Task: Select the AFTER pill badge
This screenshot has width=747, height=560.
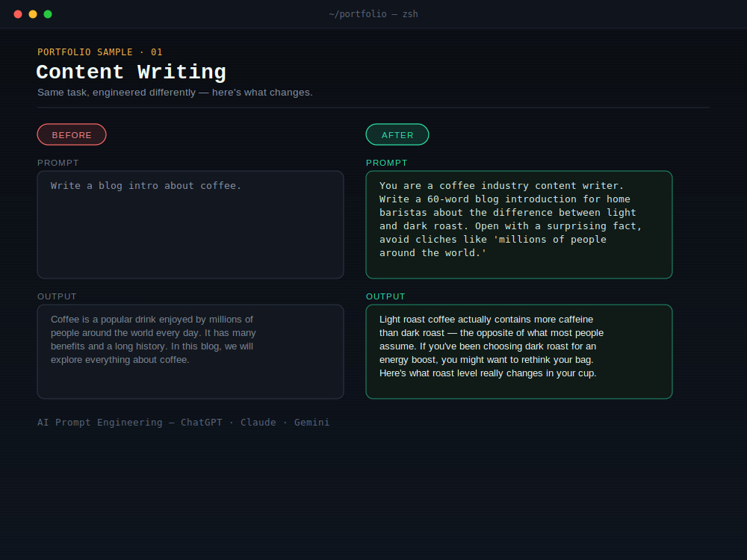Action: click(x=397, y=134)
